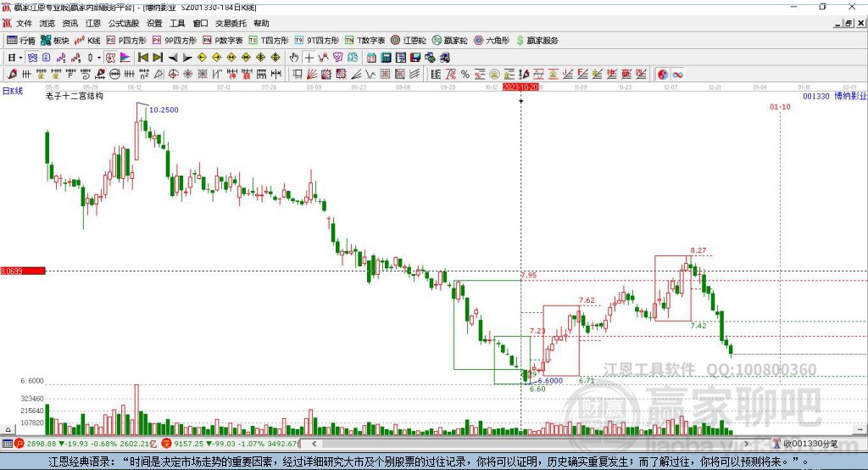Image resolution: width=868 pixels, height=470 pixels.
Task: Toggle the colored triangle flag chart button
Action: 125,57
